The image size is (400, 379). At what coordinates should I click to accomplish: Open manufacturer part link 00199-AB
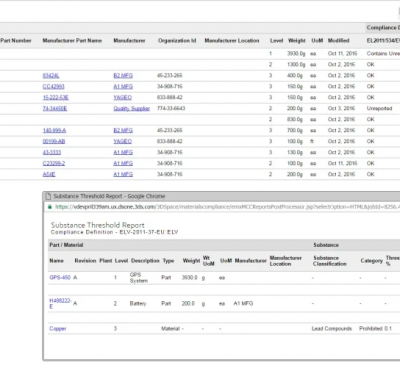click(x=54, y=141)
